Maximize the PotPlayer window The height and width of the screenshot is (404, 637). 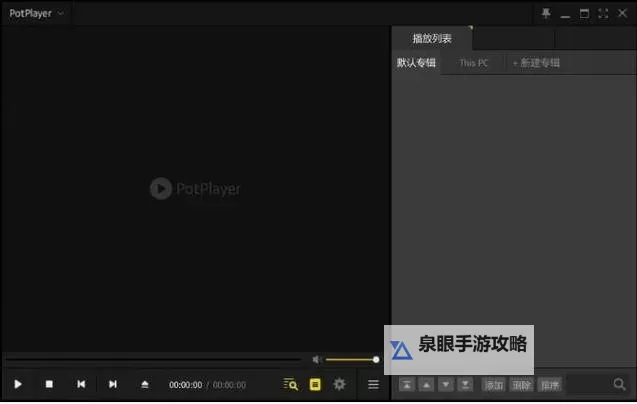point(584,13)
